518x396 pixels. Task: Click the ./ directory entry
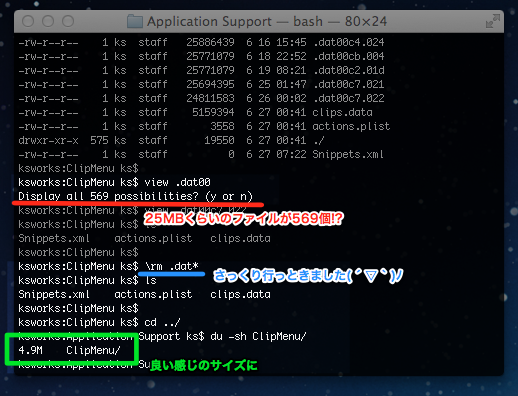(x=319, y=140)
